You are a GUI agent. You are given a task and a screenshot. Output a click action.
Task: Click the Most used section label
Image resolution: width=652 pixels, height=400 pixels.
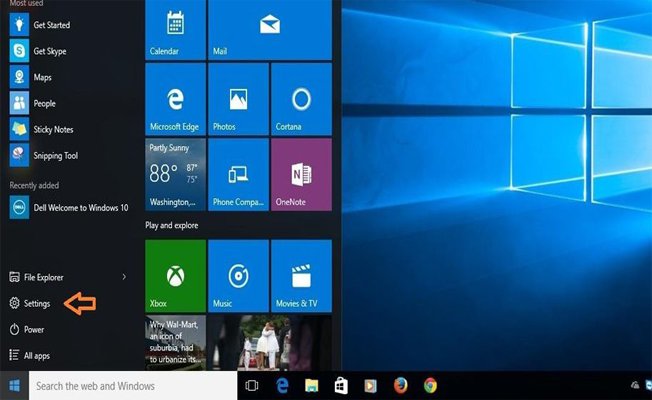point(26,3)
